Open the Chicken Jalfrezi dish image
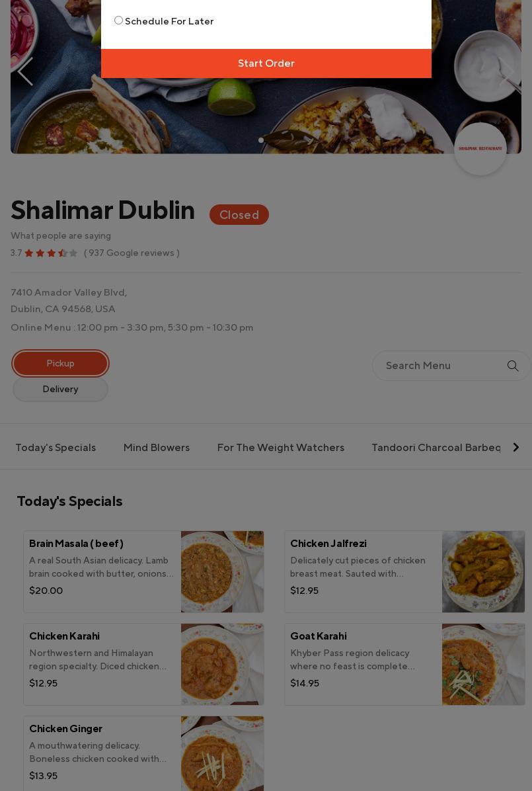532x791 pixels. click(x=483, y=571)
